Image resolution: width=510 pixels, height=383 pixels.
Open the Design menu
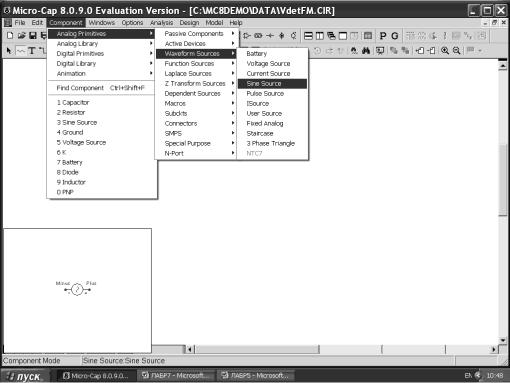(189, 23)
